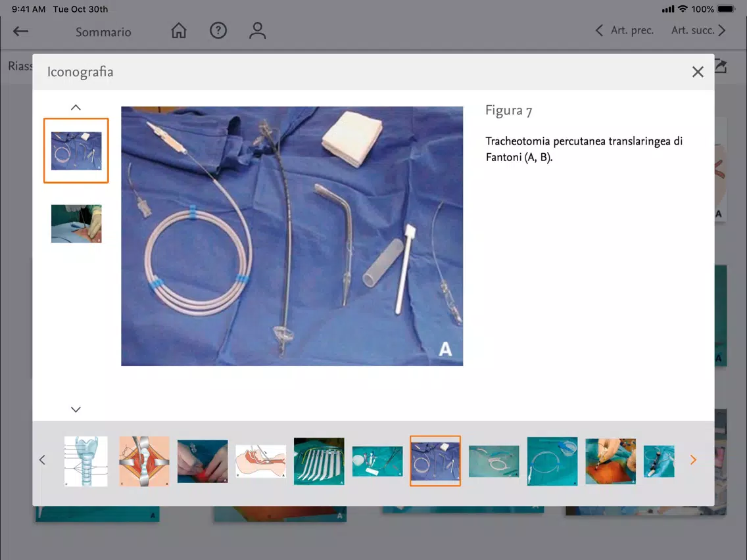Image resolution: width=747 pixels, height=560 pixels.
Task: Go to next article Art. succ.
Action: 698,30
